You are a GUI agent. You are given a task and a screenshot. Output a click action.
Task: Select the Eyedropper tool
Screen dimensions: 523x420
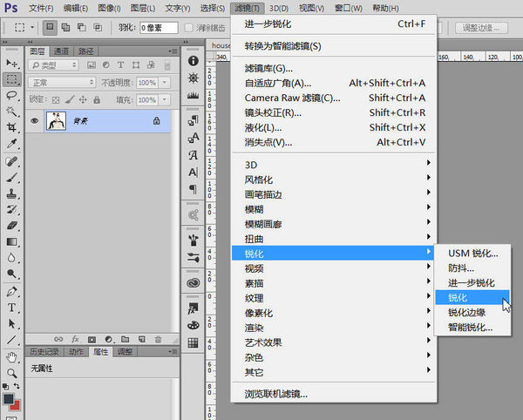tap(11, 144)
